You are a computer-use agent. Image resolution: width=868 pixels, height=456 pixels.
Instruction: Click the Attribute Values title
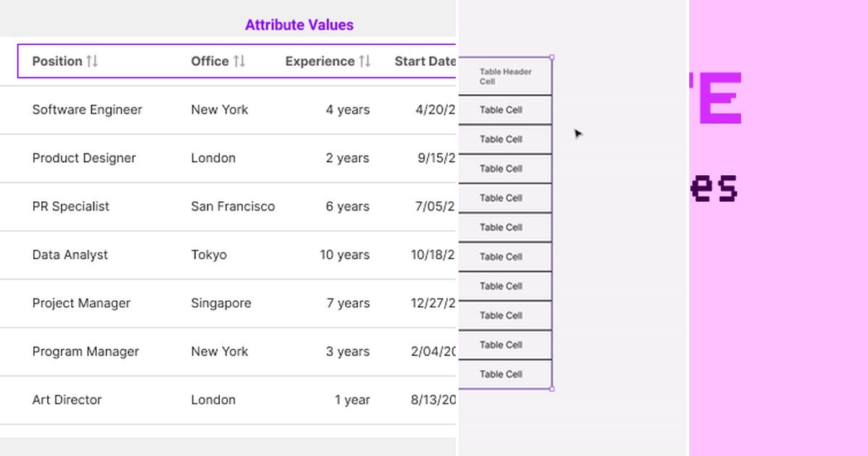pyautogui.click(x=299, y=25)
